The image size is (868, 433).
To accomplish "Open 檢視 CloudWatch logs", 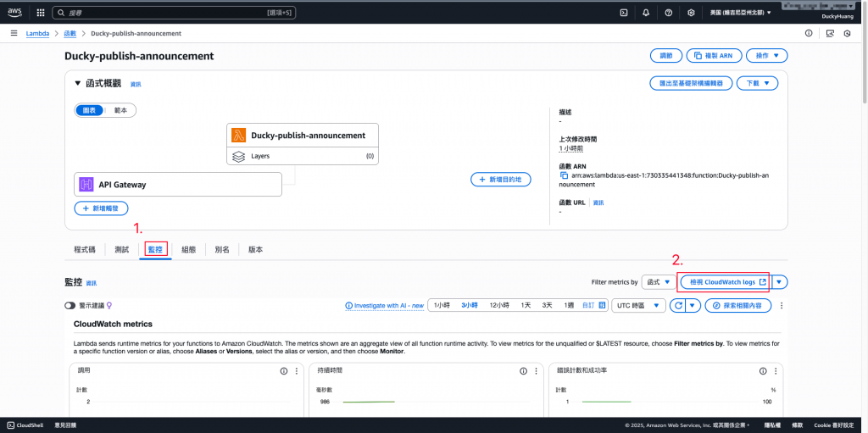I will pyautogui.click(x=726, y=282).
